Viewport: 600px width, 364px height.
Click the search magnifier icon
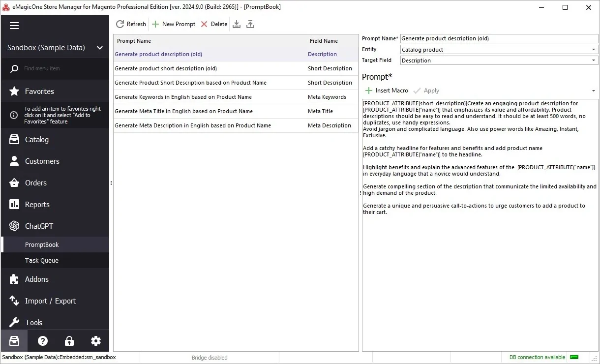pos(15,69)
